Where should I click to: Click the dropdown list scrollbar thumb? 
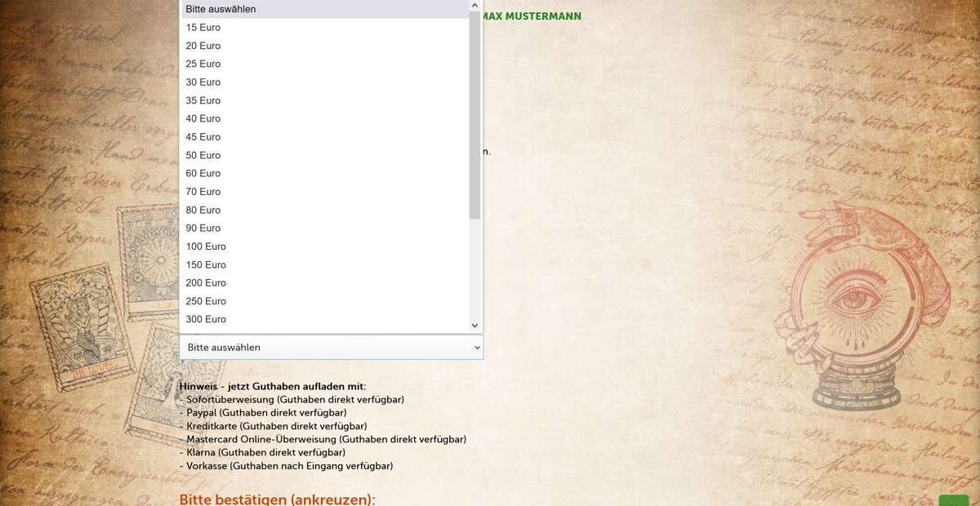[474, 114]
